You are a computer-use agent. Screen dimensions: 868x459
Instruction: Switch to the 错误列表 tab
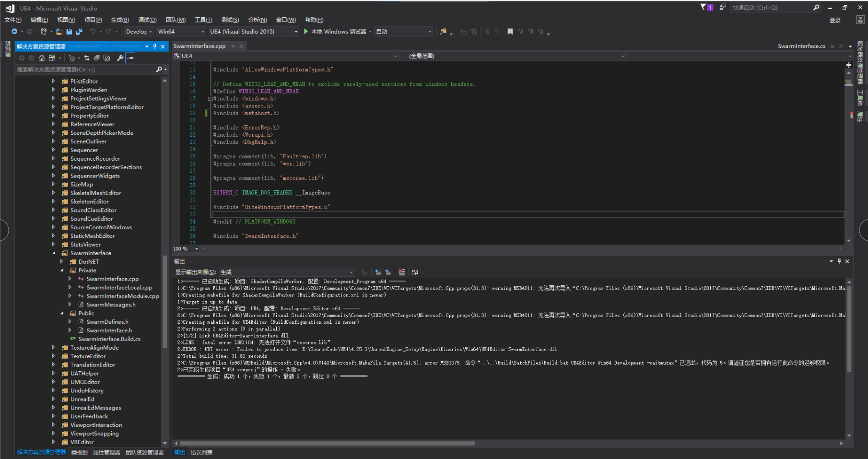pos(201,452)
